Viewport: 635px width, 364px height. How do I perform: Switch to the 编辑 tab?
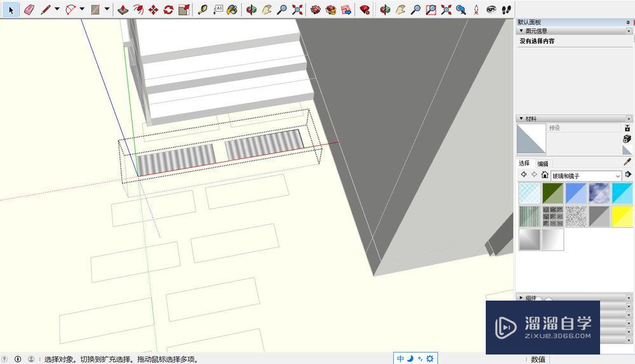click(x=543, y=164)
